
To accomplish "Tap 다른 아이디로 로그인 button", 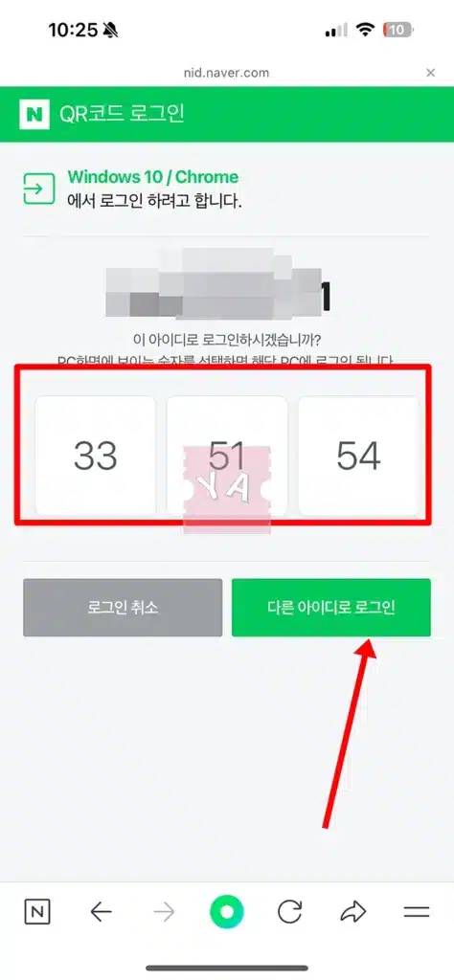I will pos(330,608).
